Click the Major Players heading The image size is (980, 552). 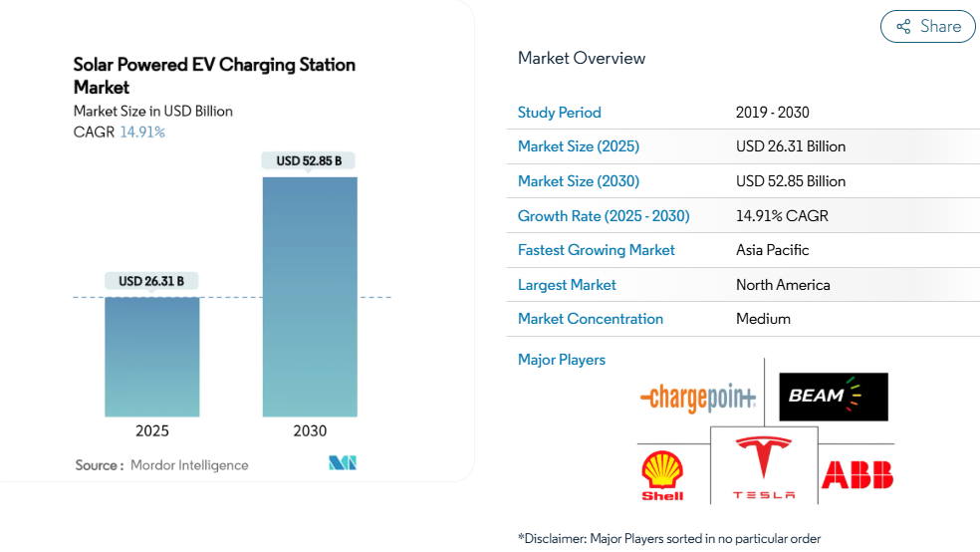pos(561,360)
